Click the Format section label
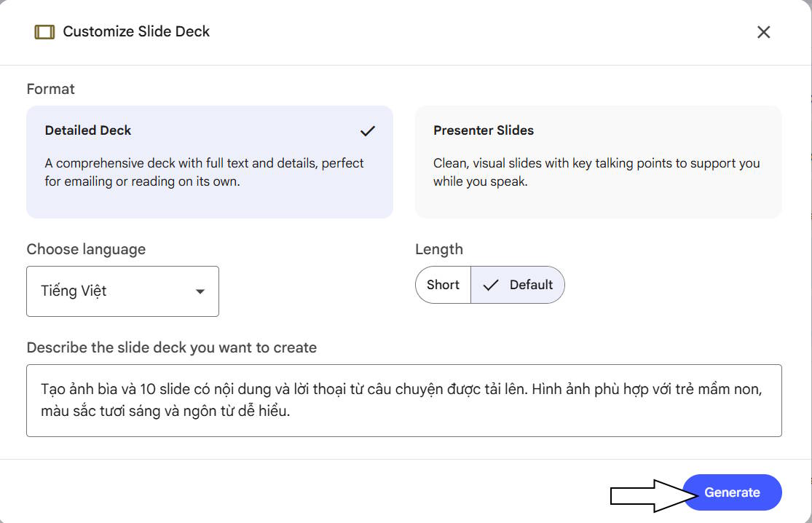812x523 pixels. pyautogui.click(x=51, y=89)
